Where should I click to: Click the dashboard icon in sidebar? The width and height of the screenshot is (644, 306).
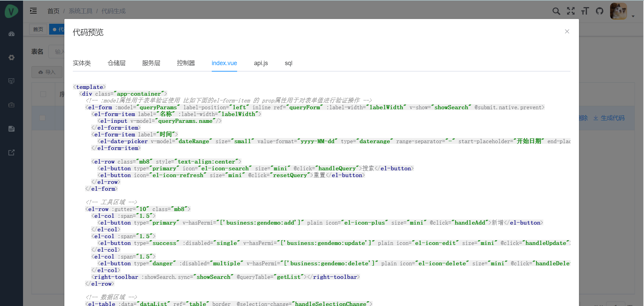point(12,34)
